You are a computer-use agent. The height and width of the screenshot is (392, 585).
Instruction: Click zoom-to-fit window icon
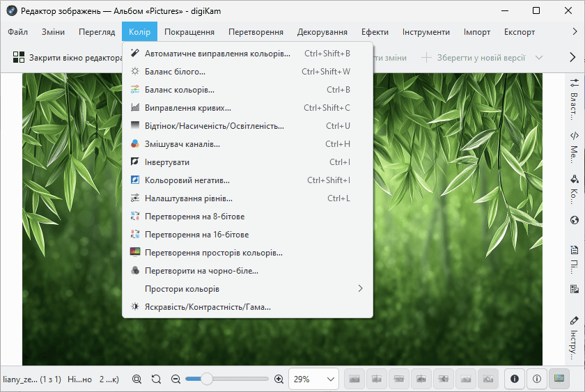137,379
